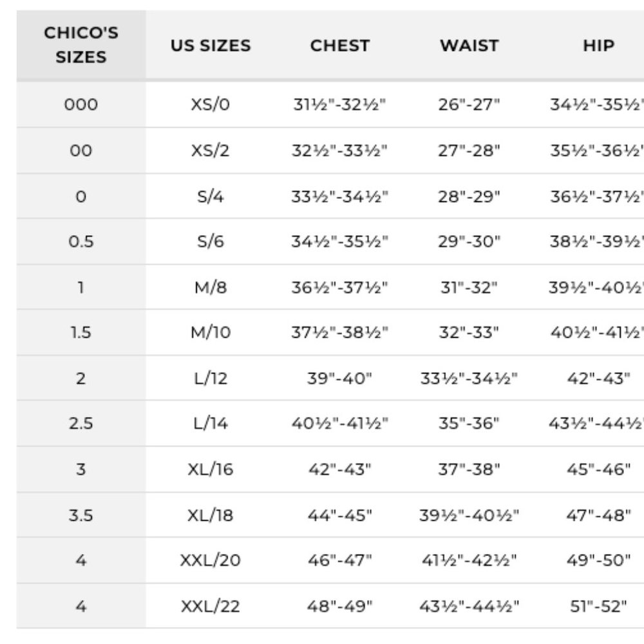Click the Chico's size 000 cell
This screenshot has width=644, height=644.
[81, 104]
